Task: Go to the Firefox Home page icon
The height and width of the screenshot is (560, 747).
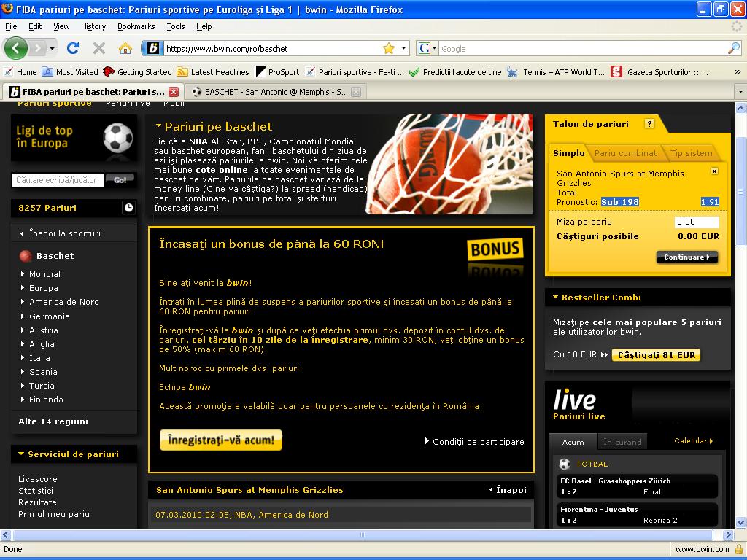Action: [x=125, y=48]
